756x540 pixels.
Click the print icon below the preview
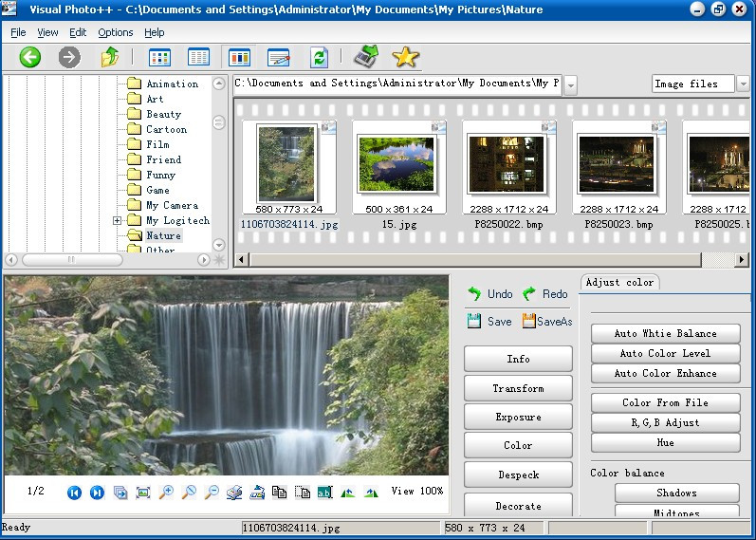pos(234,492)
